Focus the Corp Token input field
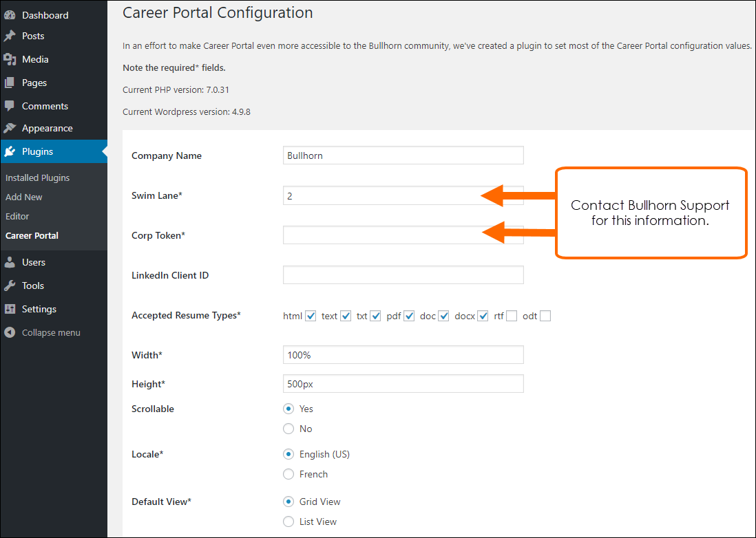 403,235
